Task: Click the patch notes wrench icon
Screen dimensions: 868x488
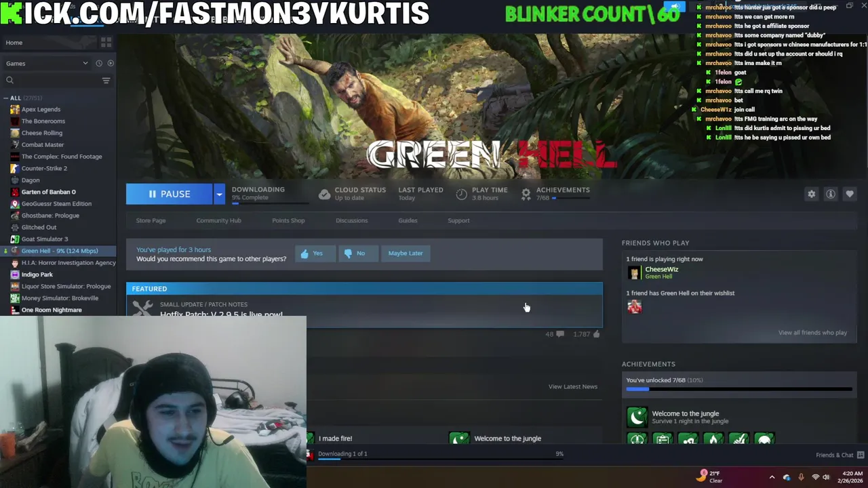Action: (142, 308)
